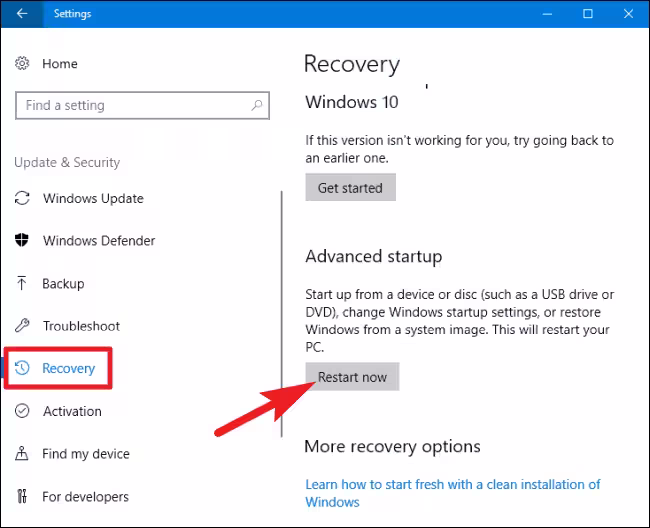This screenshot has width=650, height=528.
Task: Click the Home gear icon
Action: (22, 63)
